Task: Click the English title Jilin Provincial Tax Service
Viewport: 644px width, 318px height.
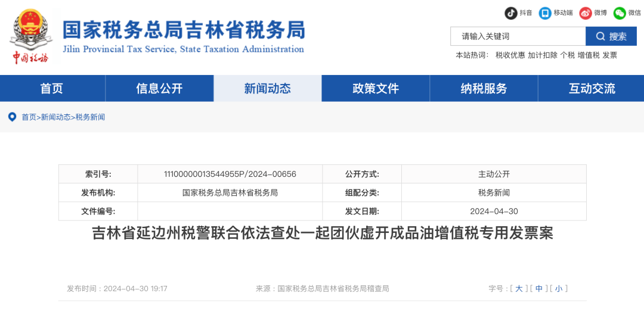Action: tap(183, 49)
